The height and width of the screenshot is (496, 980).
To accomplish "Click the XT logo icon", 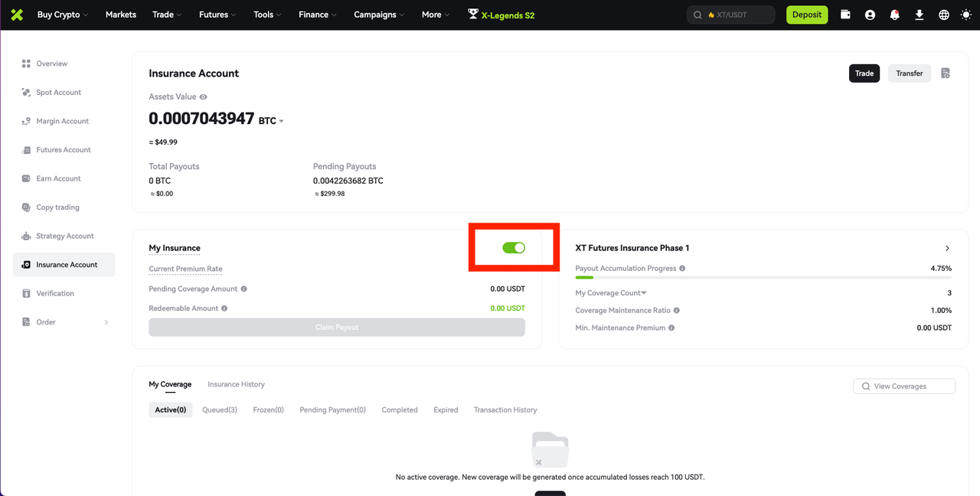I will [x=17, y=15].
